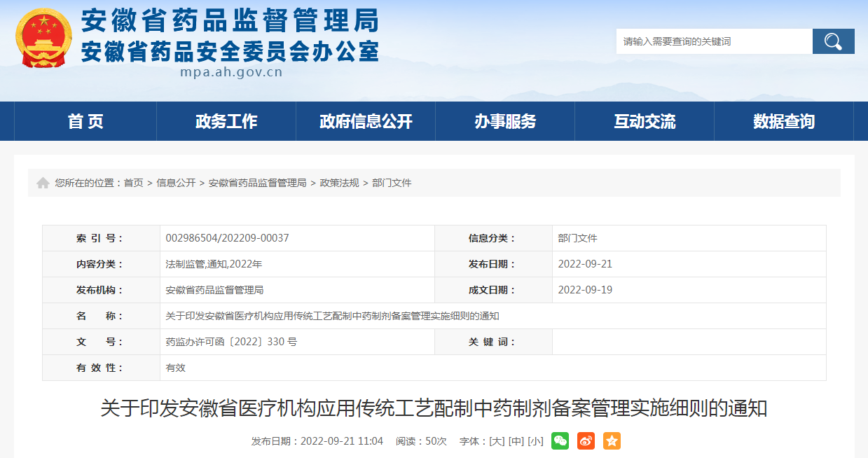868x458 pixels.
Task: Click breadcrumb link 部门文件
Action: tap(392, 183)
